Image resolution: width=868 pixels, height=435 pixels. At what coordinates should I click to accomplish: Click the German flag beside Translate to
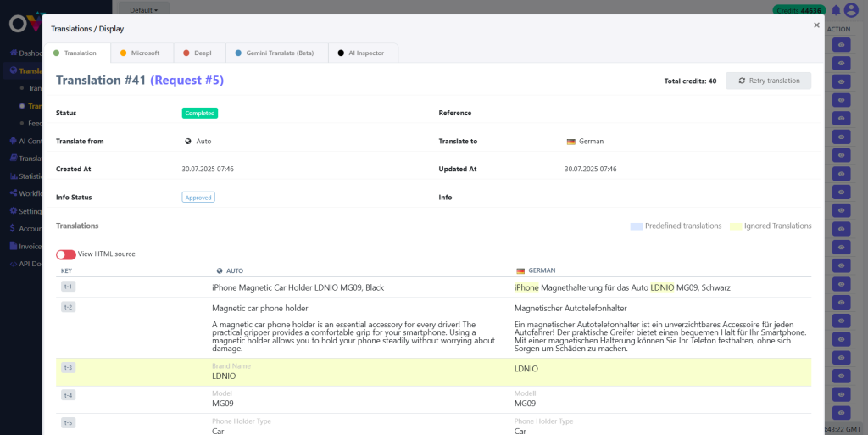[571, 142]
